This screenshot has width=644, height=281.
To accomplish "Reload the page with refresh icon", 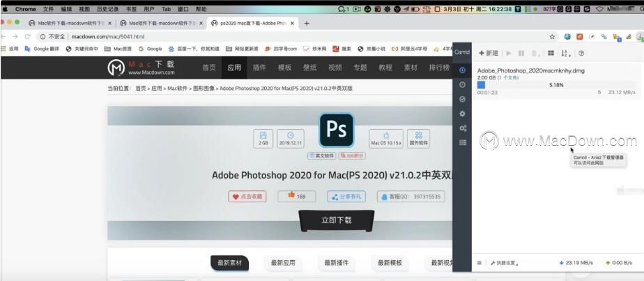I will [27, 36].
